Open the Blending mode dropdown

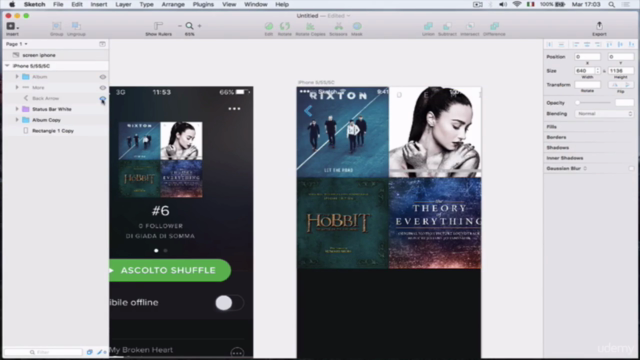pyautogui.click(x=604, y=113)
